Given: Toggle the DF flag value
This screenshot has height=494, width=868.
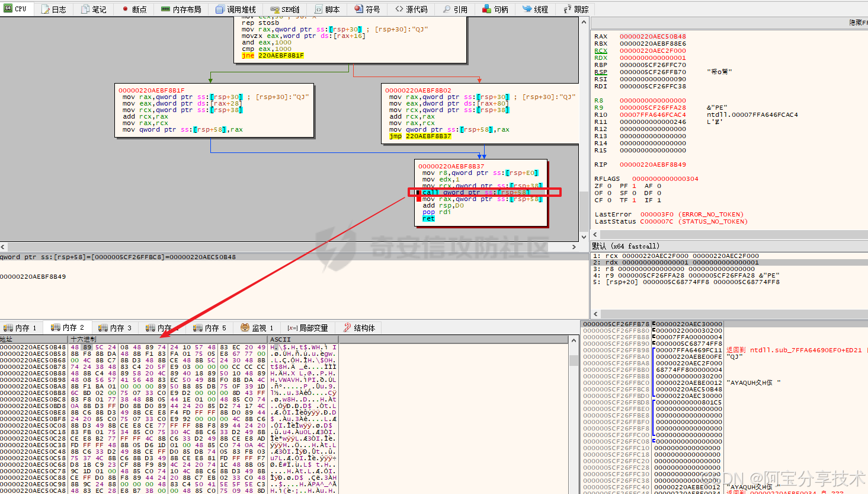Looking at the screenshot, I should pyautogui.click(x=659, y=193).
